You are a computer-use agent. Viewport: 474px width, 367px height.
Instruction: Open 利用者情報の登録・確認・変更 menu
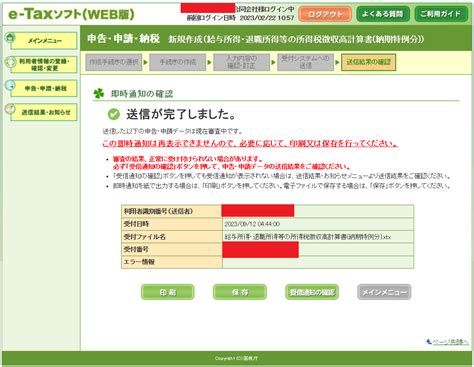click(44, 65)
